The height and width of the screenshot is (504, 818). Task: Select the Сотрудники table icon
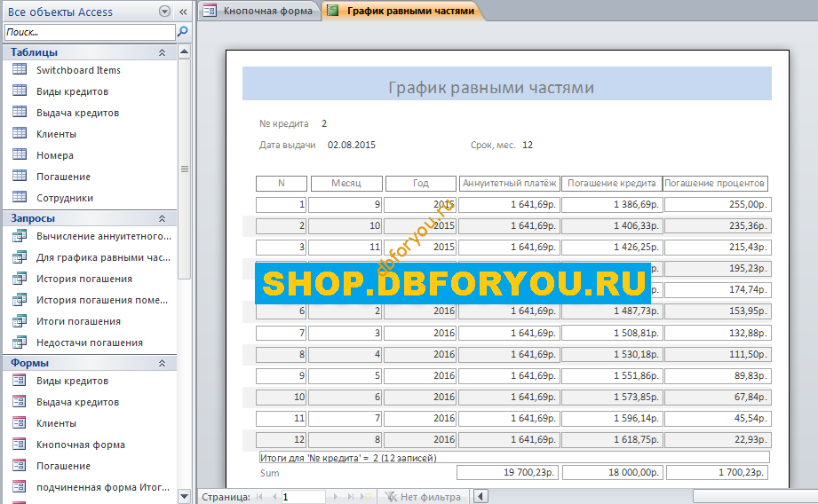tap(20, 198)
